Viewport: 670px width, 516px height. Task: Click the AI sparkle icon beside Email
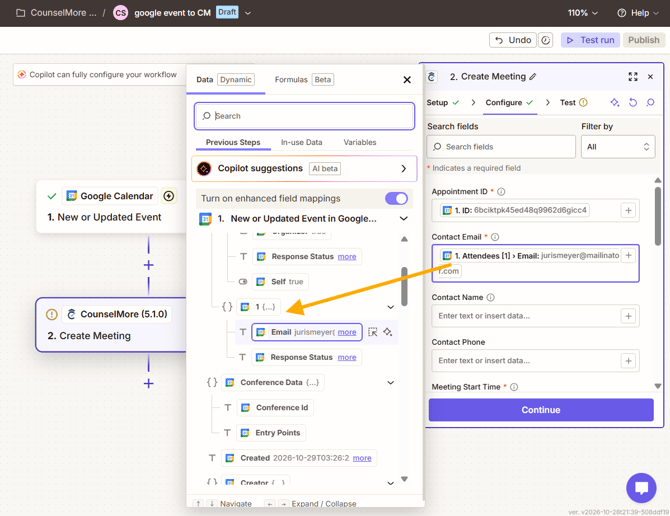coord(388,332)
